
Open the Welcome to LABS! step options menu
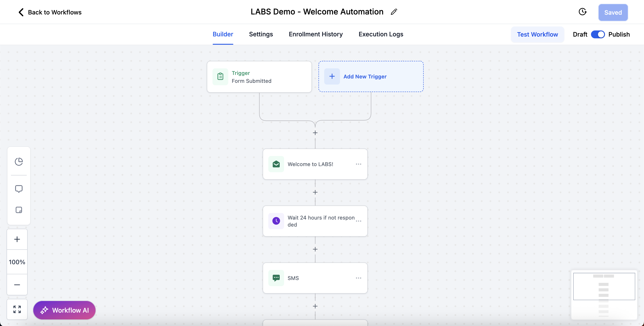(359, 164)
